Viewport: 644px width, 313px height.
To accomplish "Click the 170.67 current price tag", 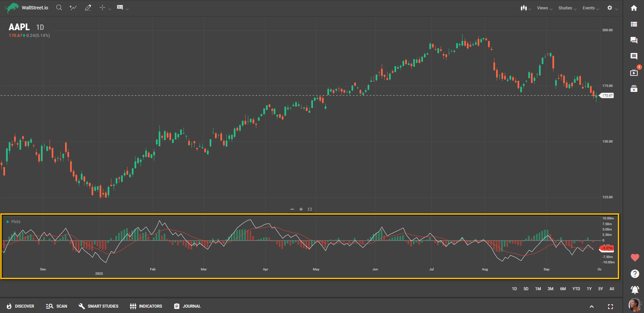I will pos(607,96).
